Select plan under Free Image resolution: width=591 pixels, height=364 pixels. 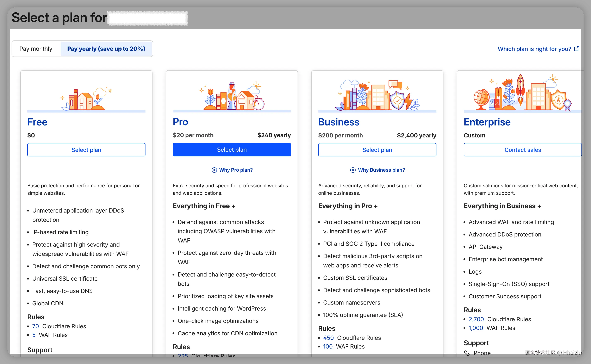pos(86,150)
